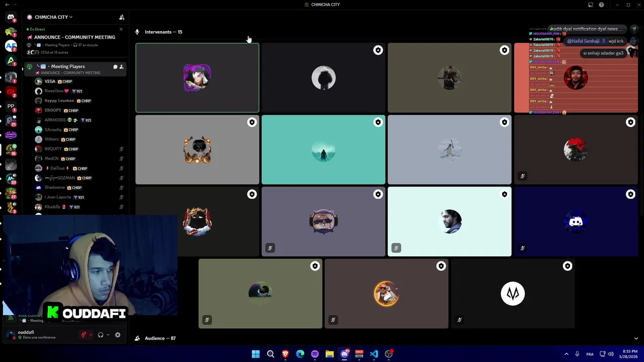
Task: Click the muted mic icon on the Discord-logo speaker tile
Action: 522,248
